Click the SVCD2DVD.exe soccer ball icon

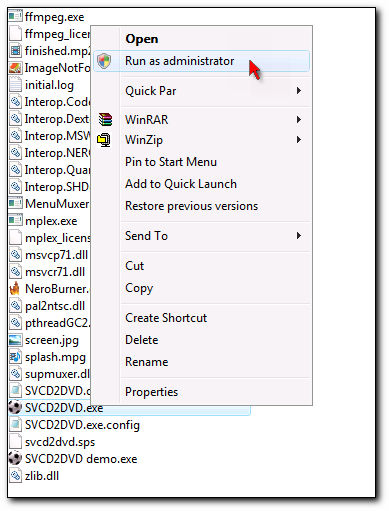[x=15, y=408]
